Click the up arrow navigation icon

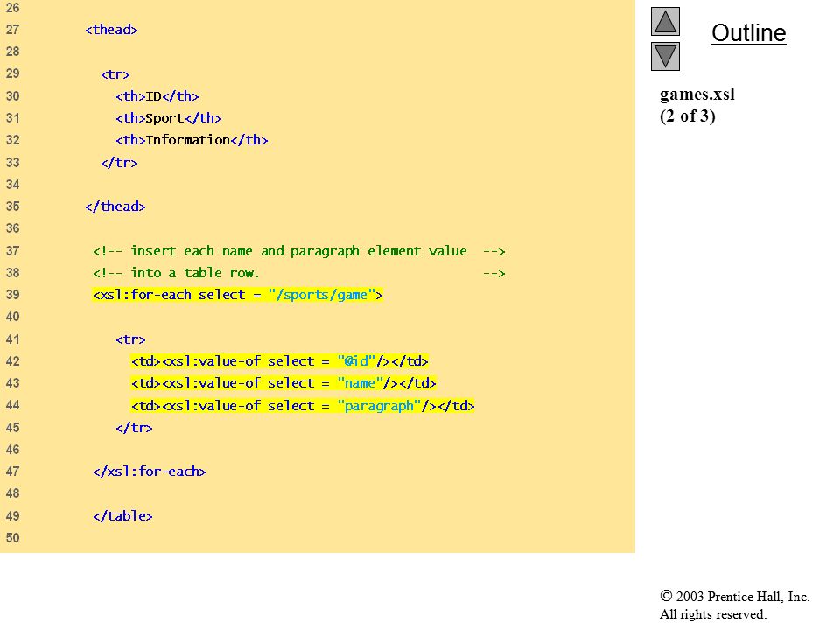point(665,21)
